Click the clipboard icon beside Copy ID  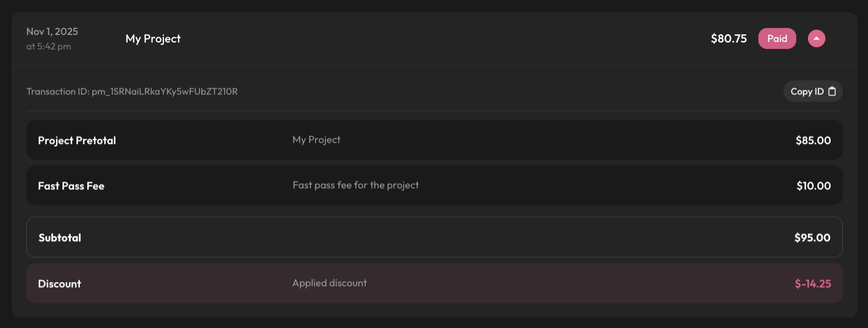(832, 91)
